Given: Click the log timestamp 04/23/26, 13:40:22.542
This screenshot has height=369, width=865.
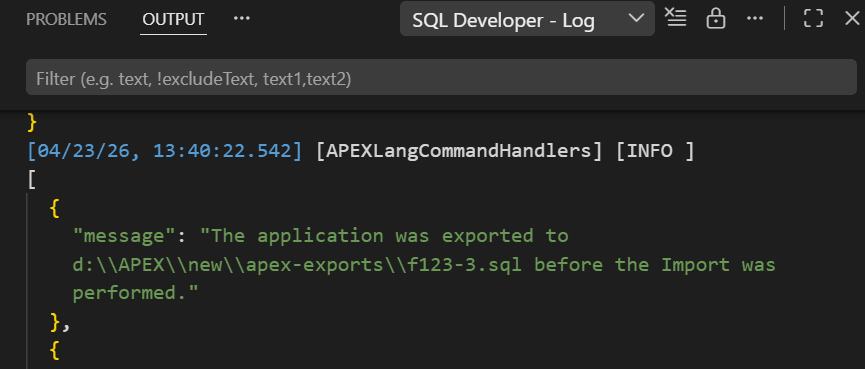Looking at the screenshot, I should click(164, 151).
